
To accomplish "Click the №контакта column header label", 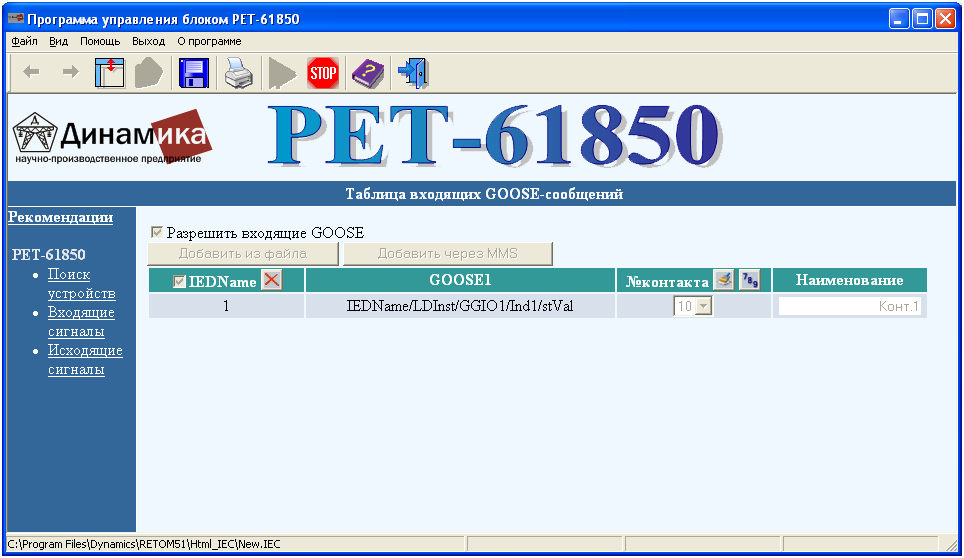I will click(x=667, y=281).
